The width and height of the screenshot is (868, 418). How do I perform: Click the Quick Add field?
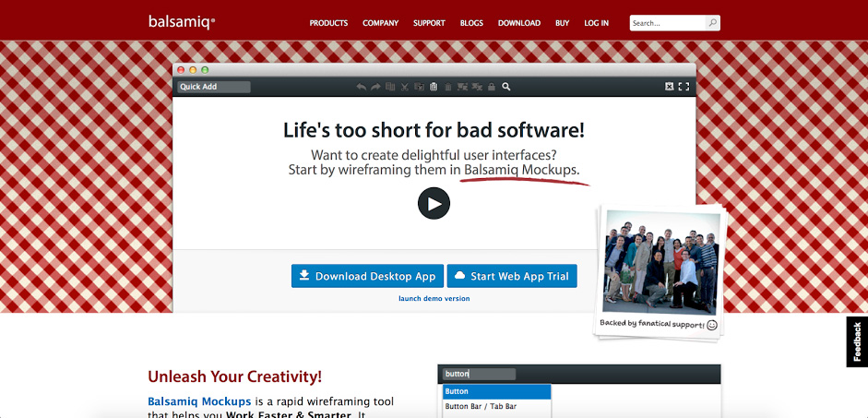click(x=214, y=87)
